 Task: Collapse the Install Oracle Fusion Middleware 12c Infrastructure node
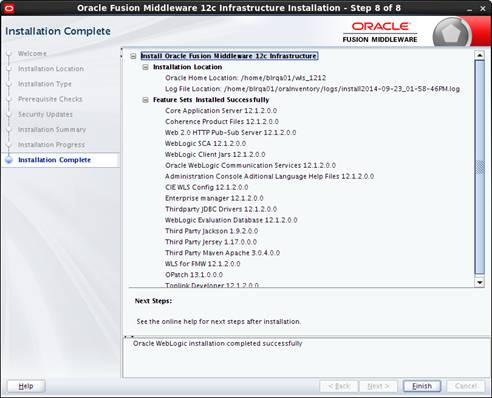pyautogui.click(x=133, y=56)
